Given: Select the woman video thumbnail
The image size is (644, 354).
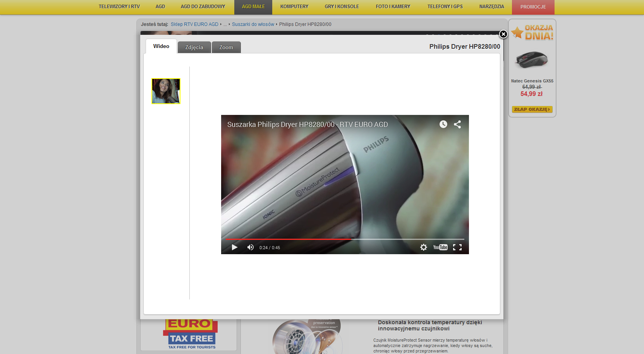Looking at the screenshot, I should point(166,91).
